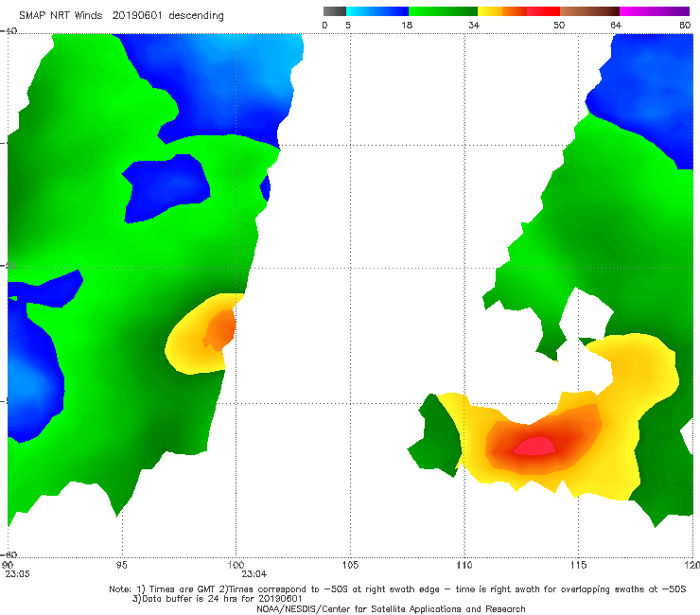Image resolution: width=700 pixels, height=615 pixels.
Task: Click the green segment of the color bar
Action: (443, 11)
